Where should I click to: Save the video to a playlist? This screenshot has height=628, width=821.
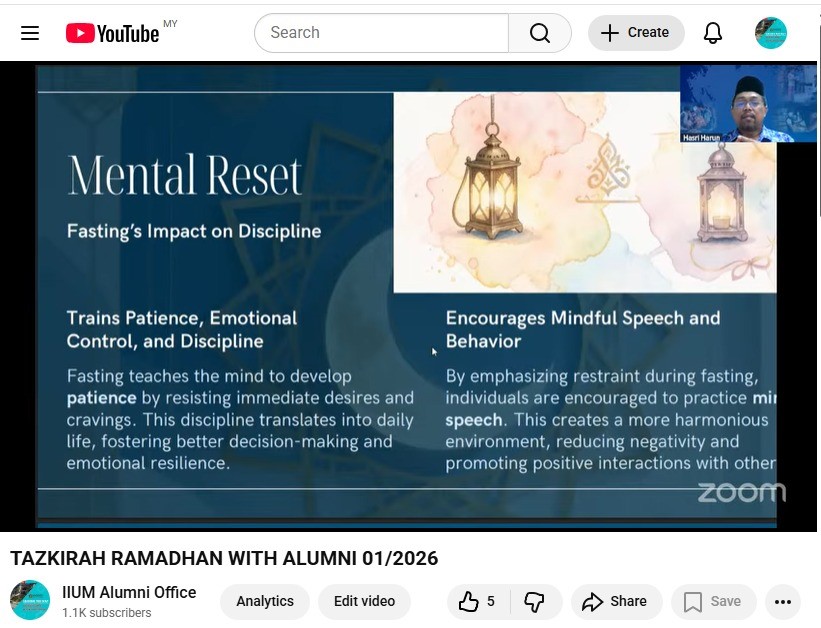pyautogui.click(x=713, y=601)
